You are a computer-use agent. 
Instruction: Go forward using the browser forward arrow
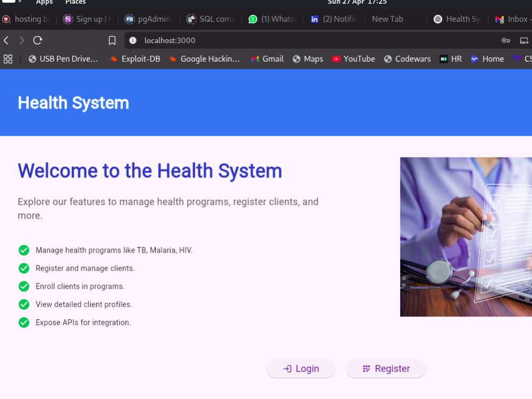point(22,40)
